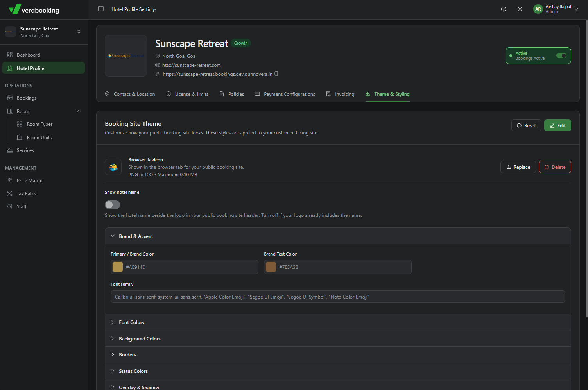This screenshot has height=390, width=588.
Task: Click the card icon on Payment Configurations
Action: [257, 94]
